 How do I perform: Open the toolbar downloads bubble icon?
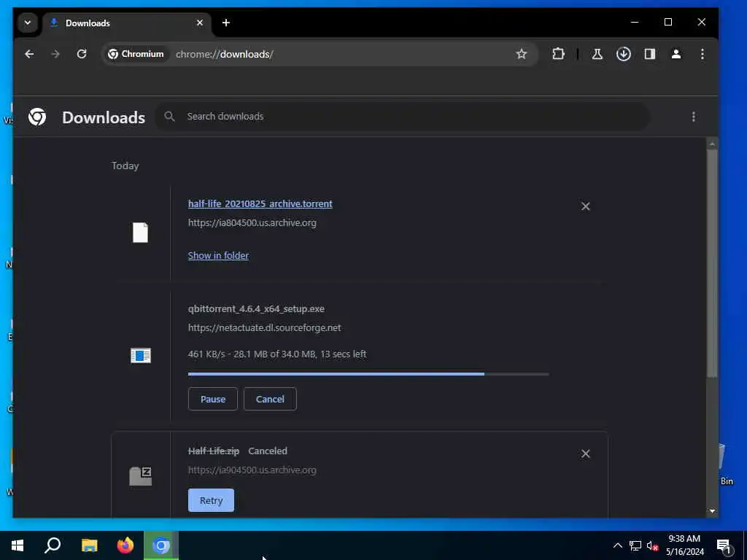click(623, 54)
